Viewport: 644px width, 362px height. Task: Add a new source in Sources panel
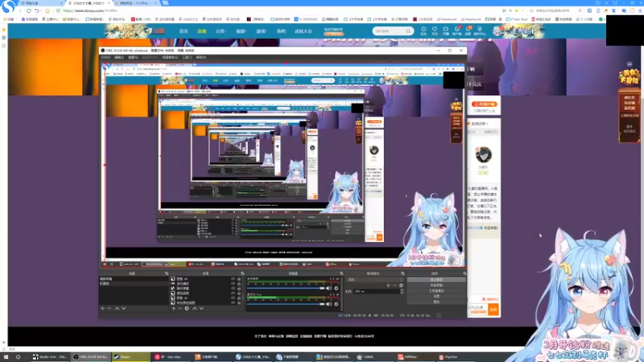click(173, 308)
